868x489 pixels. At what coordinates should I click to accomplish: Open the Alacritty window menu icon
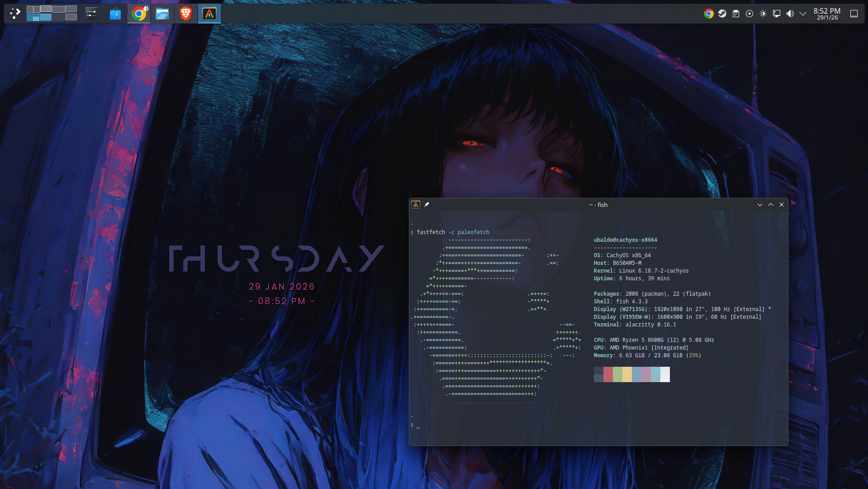[416, 205]
